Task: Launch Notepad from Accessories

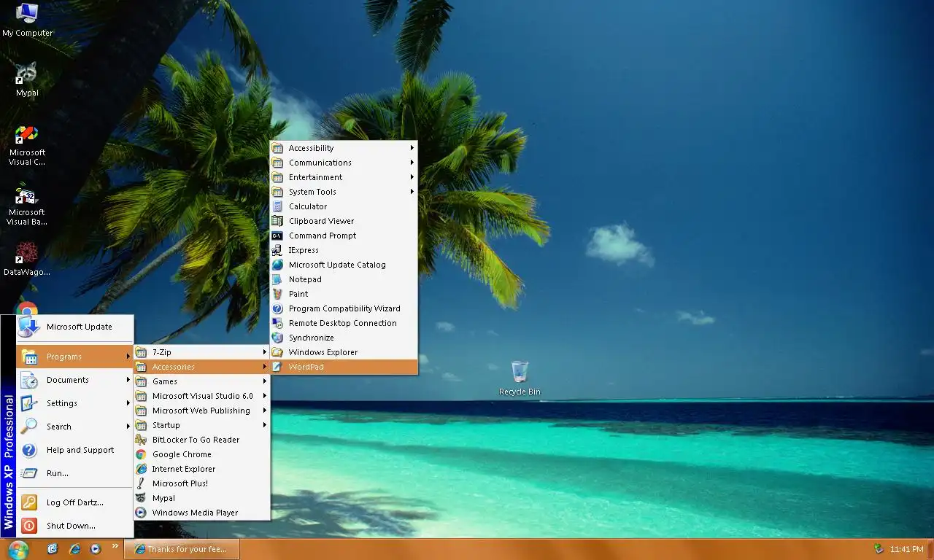Action: pyautogui.click(x=344, y=279)
